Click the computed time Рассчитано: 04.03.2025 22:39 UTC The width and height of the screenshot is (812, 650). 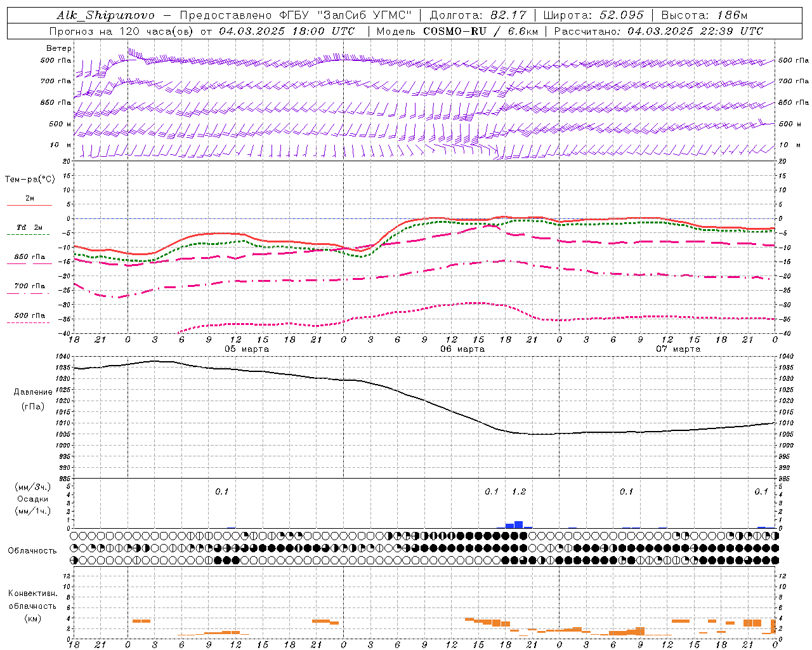658,31
